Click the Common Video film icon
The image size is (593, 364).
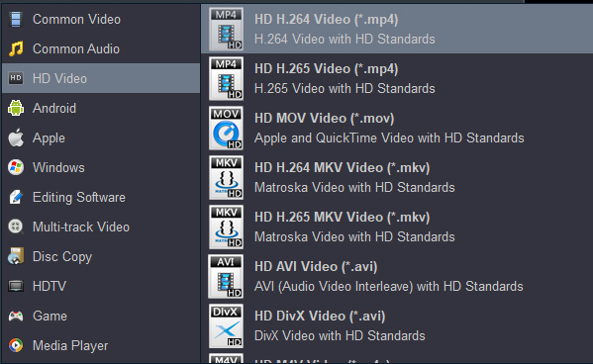click(16, 19)
